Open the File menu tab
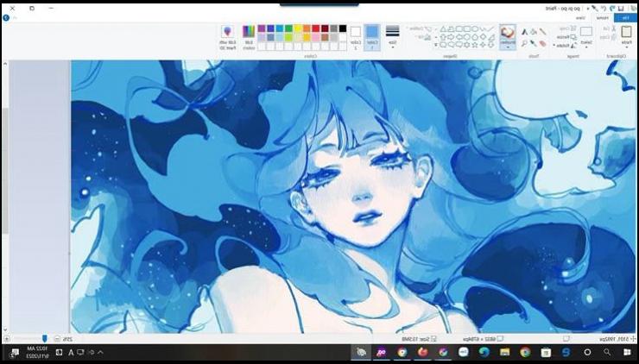Image resolution: width=639 pixels, height=364 pixels. point(626,17)
